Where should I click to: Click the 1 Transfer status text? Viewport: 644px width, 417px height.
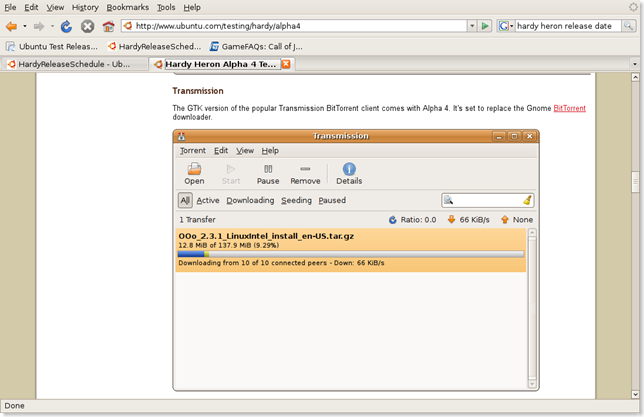[x=197, y=220]
